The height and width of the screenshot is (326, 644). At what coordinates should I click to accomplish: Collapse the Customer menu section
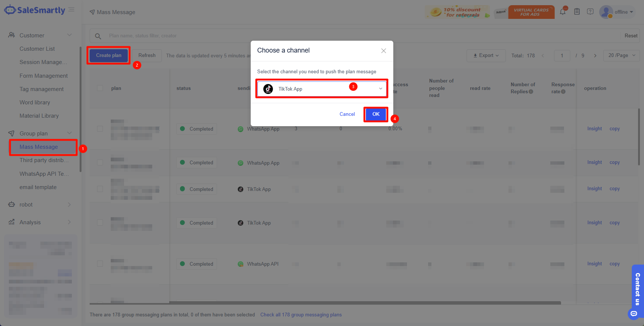pos(69,35)
